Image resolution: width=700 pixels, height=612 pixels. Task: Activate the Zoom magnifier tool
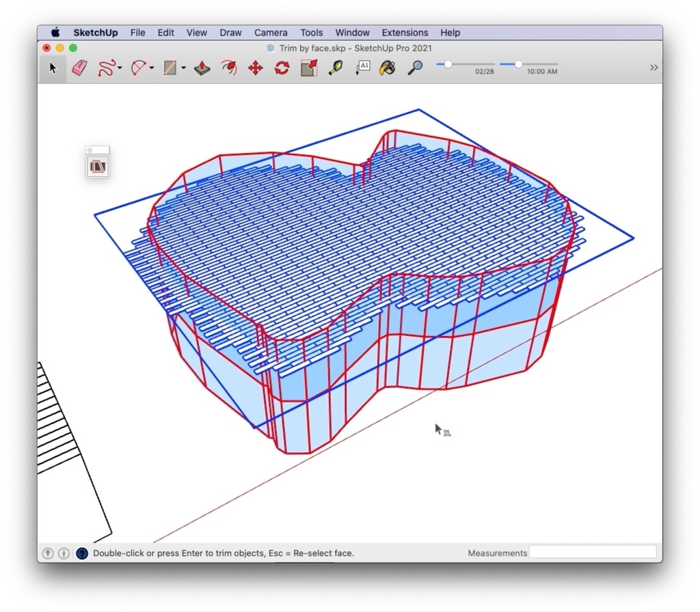point(415,68)
